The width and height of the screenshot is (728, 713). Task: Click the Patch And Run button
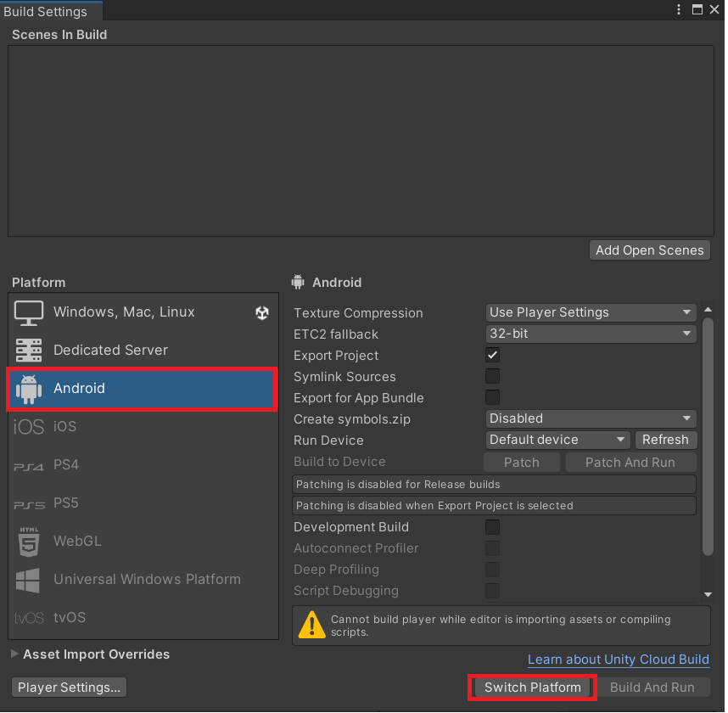tap(630, 463)
